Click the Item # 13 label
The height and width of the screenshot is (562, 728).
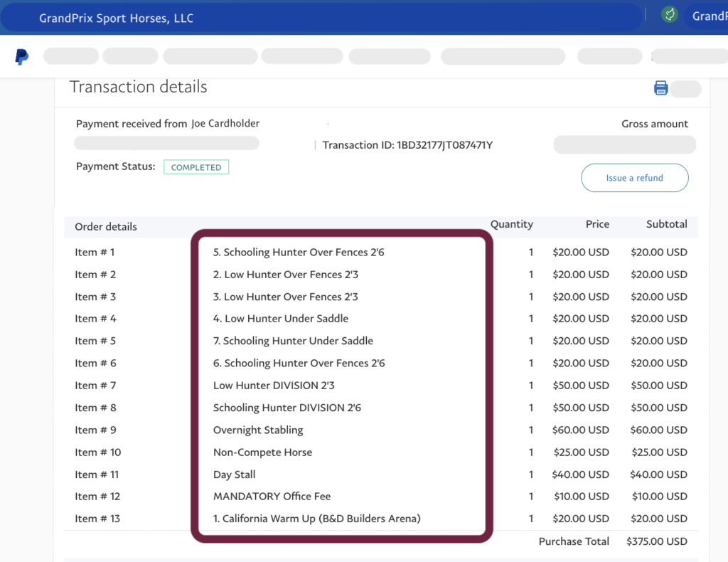(x=97, y=519)
